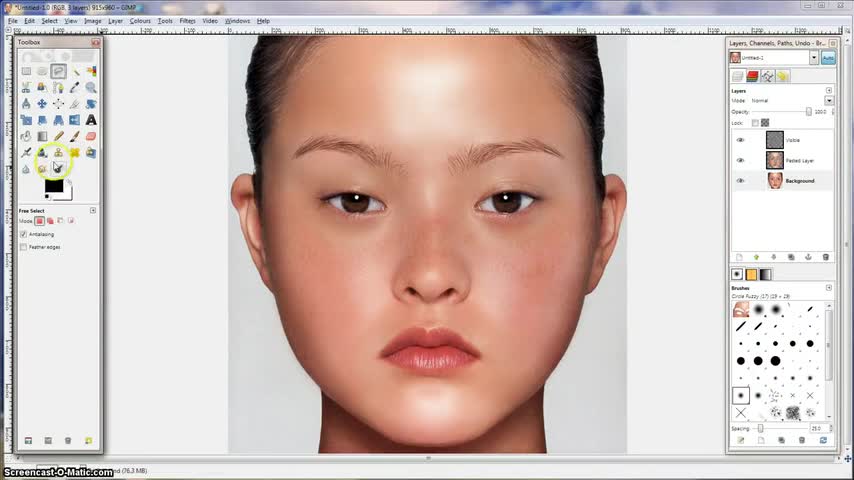The image size is (854, 480).
Task: Switch to the Patterns tab
Action: [x=752, y=275]
